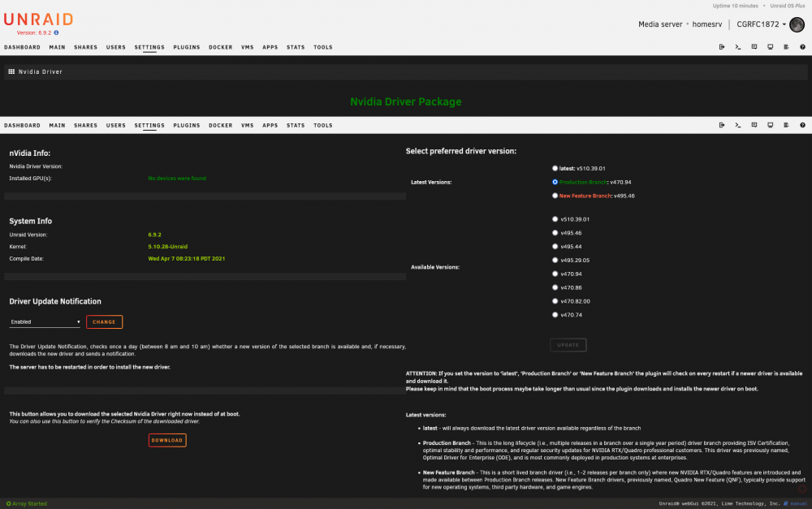The height and width of the screenshot is (509, 812).
Task: Click the 'No devices were found' message
Action: [177, 178]
